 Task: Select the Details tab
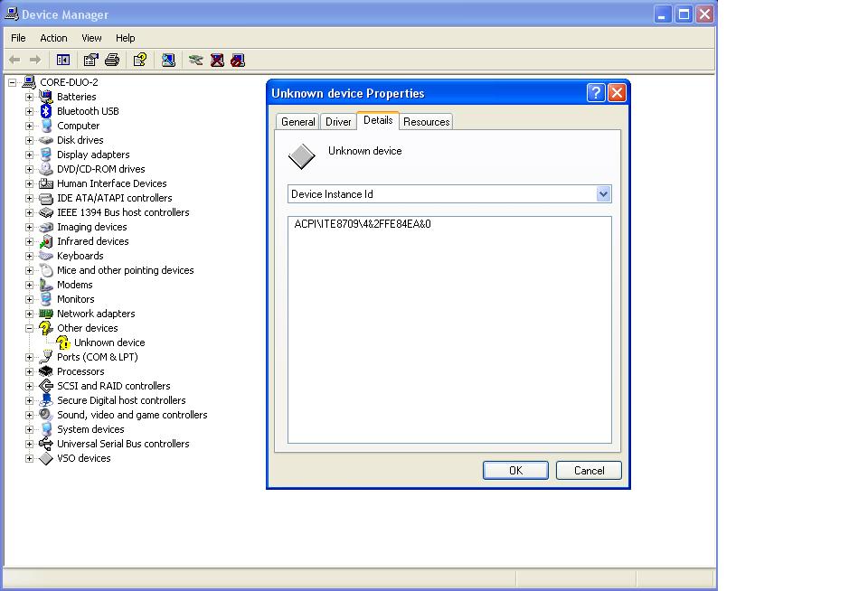click(x=378, y=120)
